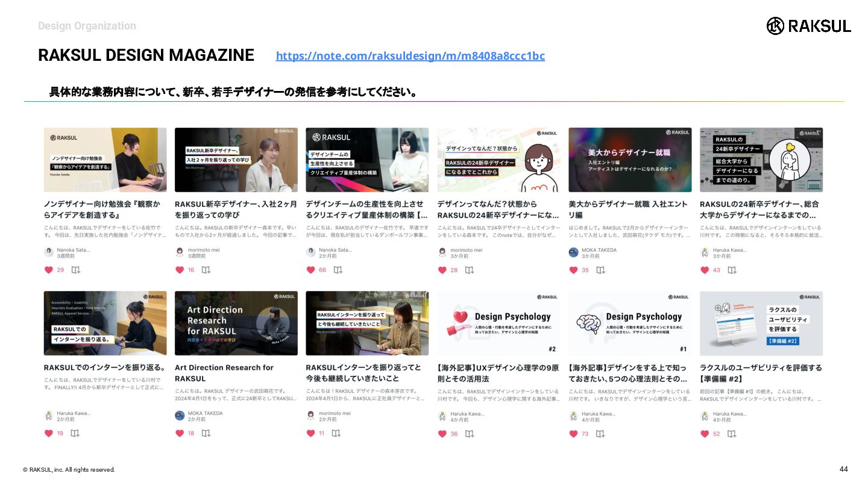This screenshot has height=488, width=868.
Task: Open title RAKSULでのインターンを振り返る。
Action: tap(104, 368)
